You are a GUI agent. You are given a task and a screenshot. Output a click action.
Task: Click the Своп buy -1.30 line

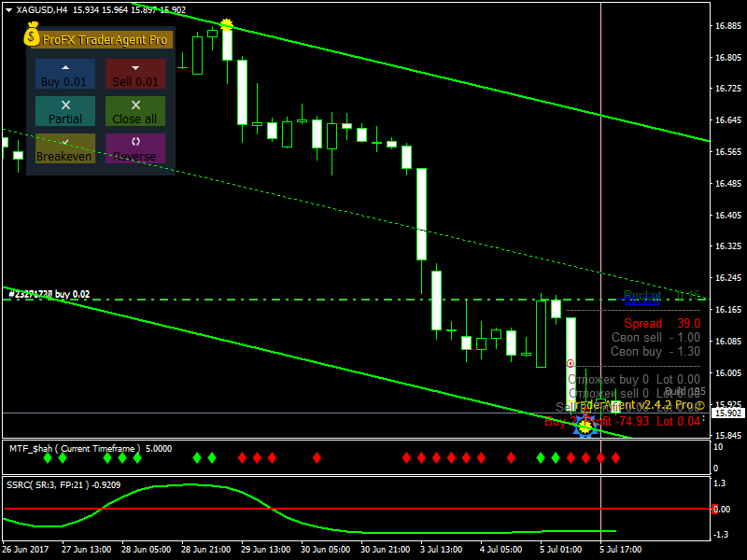(655, 352)
